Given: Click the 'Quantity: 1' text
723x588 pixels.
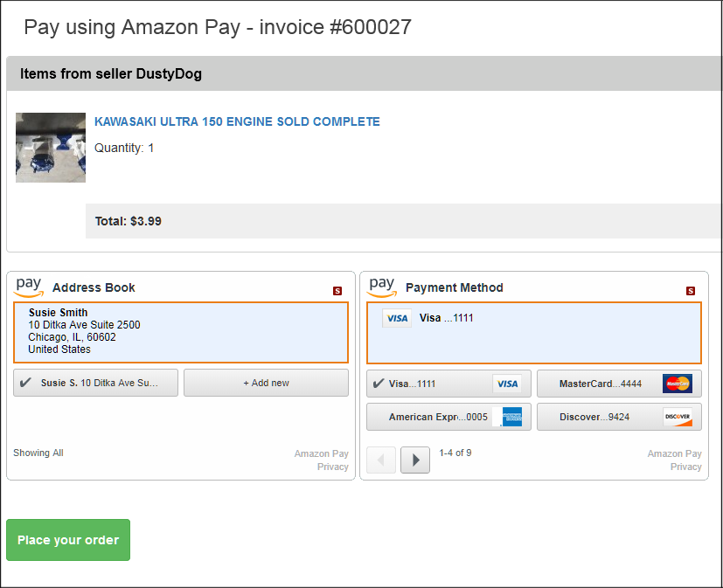Looking at the screenshot, I should pyautogui.click(x=124, y=148).
